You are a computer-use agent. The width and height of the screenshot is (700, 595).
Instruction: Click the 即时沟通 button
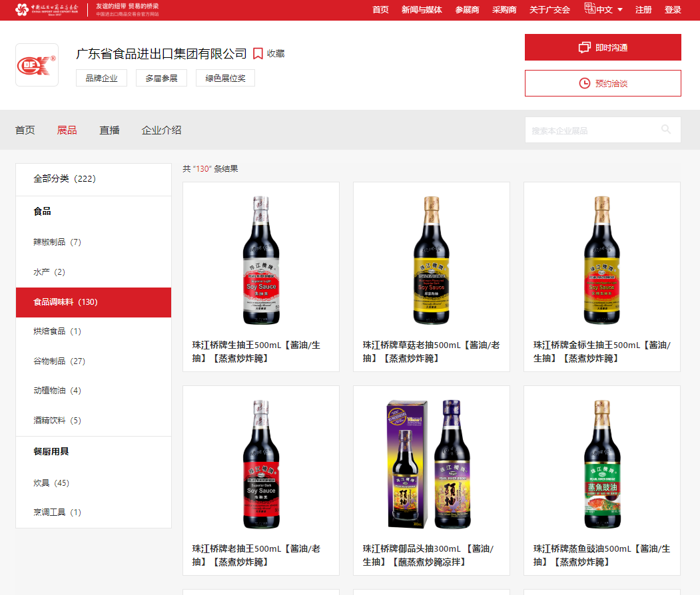coord(603,47)
